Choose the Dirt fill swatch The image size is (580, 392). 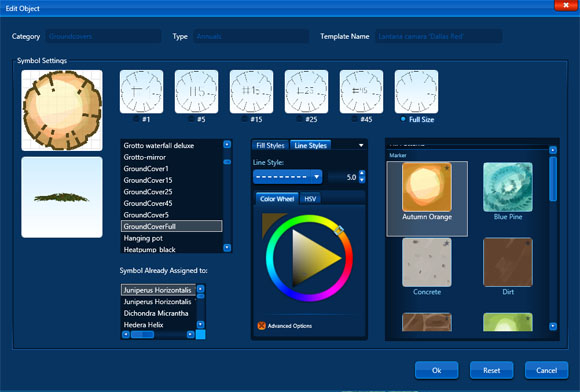tap(508, 267)
